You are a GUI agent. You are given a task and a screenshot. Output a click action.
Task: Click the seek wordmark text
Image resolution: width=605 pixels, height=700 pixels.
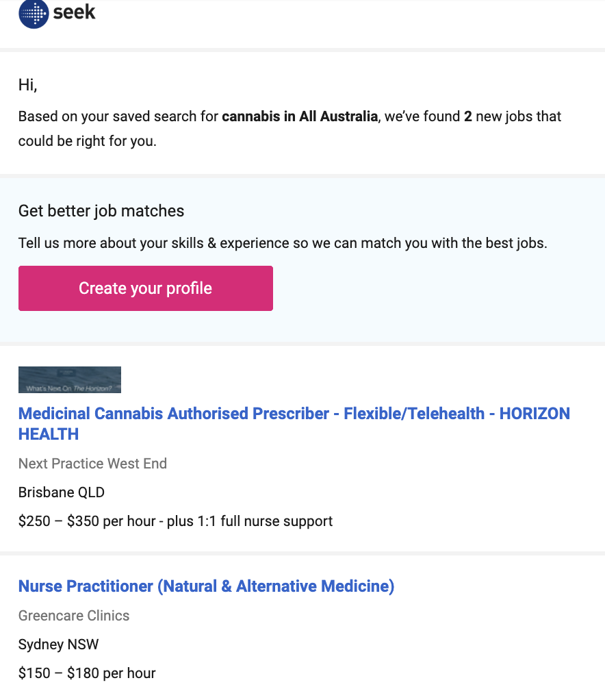click(75, 12)
